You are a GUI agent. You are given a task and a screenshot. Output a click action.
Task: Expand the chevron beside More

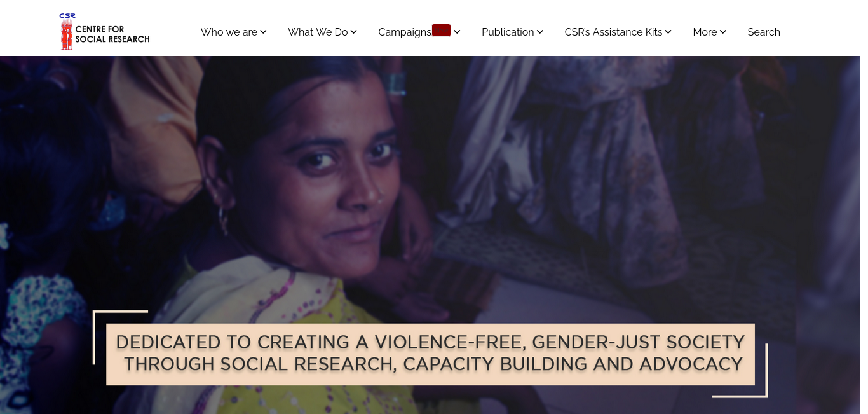coord(723,32)
